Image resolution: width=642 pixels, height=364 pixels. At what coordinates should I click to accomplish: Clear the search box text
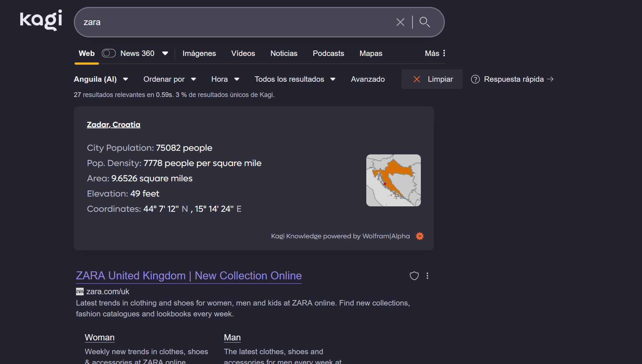(x=400, y=22)
